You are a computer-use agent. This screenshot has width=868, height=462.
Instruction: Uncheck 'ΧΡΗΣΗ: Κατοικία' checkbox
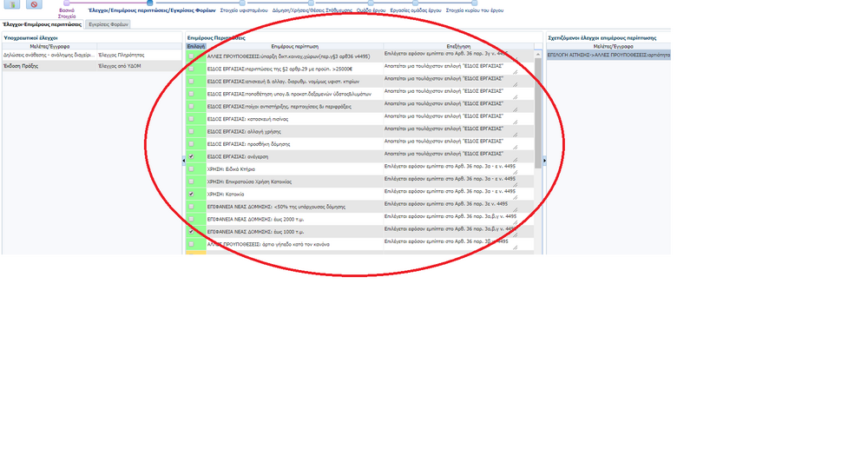191,194
